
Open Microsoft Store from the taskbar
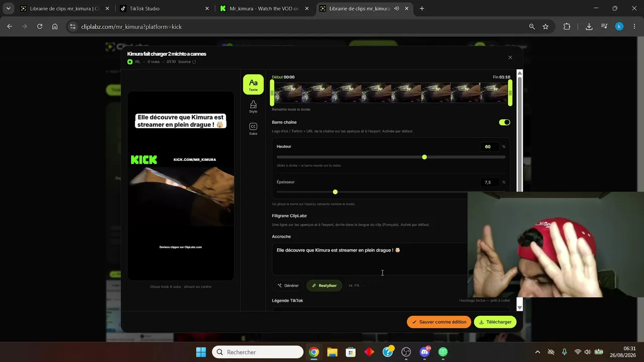pyautogui.click(x=351, y=352)
